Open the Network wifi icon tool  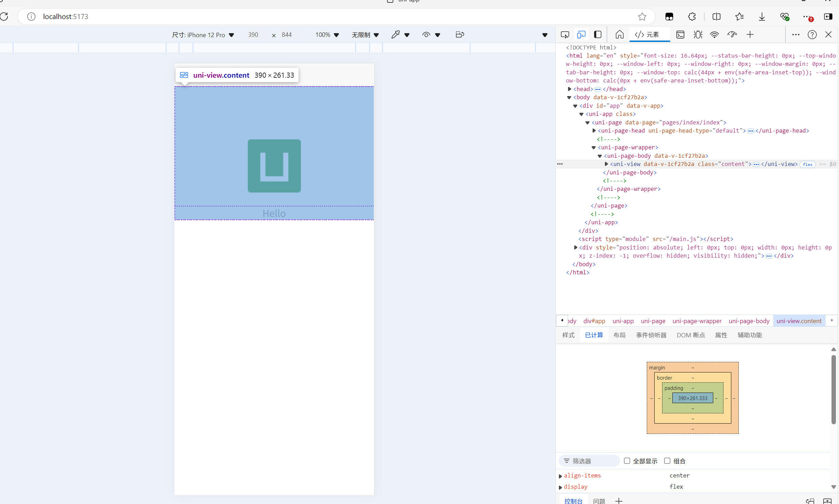click(714, 34)
